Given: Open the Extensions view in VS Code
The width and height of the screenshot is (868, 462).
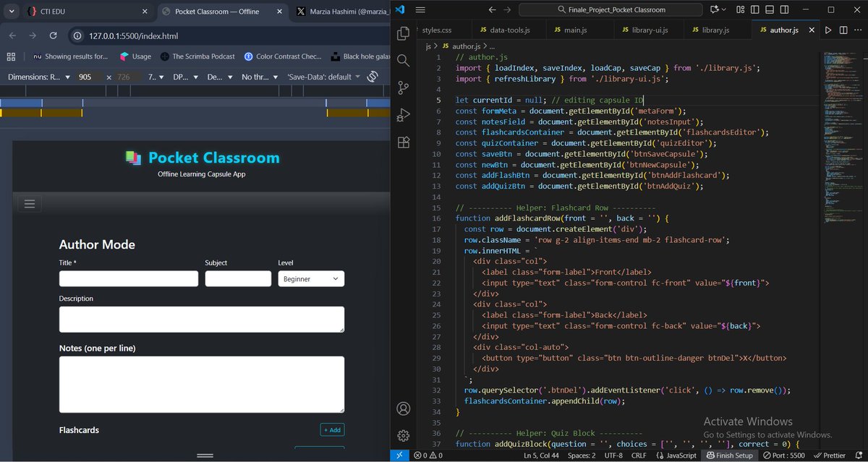Looking at the screenshot, I should click(x=403, y=142).
